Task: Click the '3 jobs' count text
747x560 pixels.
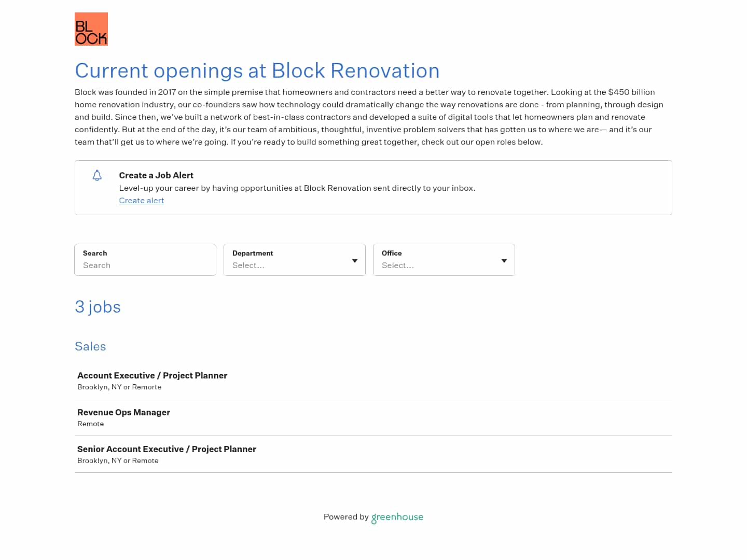Action: tap(98, 307)
